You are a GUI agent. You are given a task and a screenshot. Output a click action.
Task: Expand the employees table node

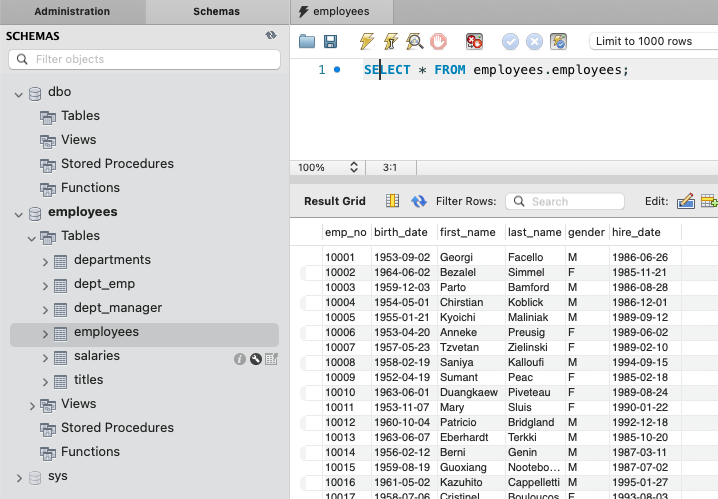pos(45,335)
